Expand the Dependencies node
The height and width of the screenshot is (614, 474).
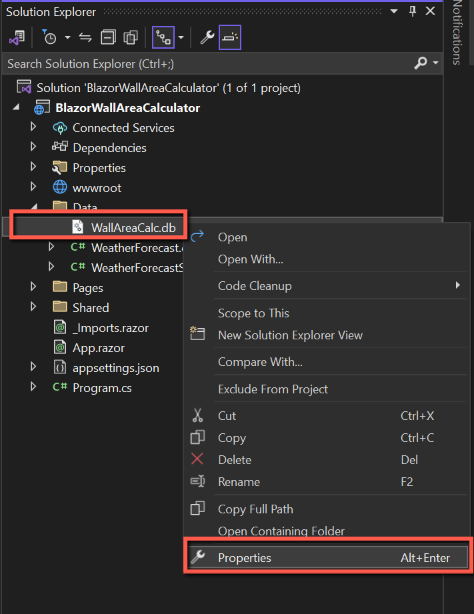click(x=33, y=146)
